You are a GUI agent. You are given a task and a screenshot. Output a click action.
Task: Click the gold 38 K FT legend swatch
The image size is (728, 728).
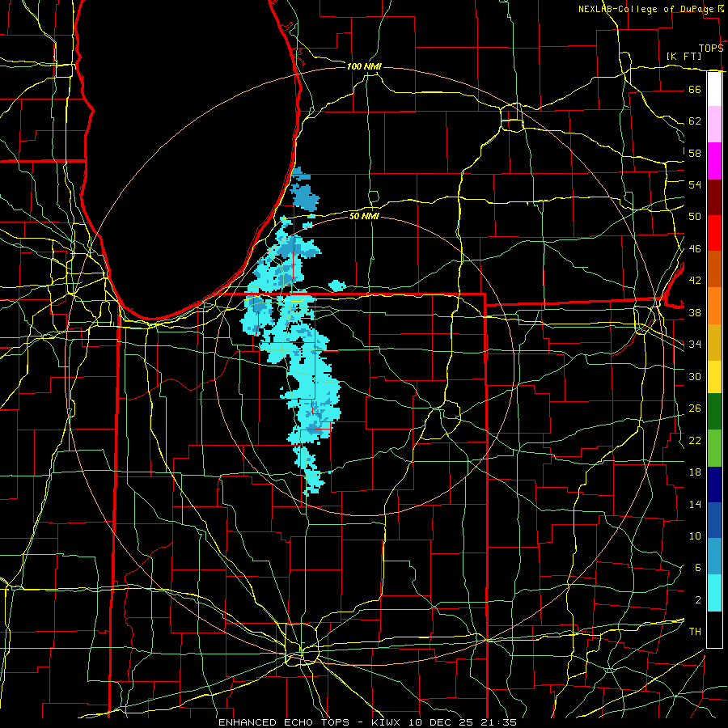click(714, 342)
